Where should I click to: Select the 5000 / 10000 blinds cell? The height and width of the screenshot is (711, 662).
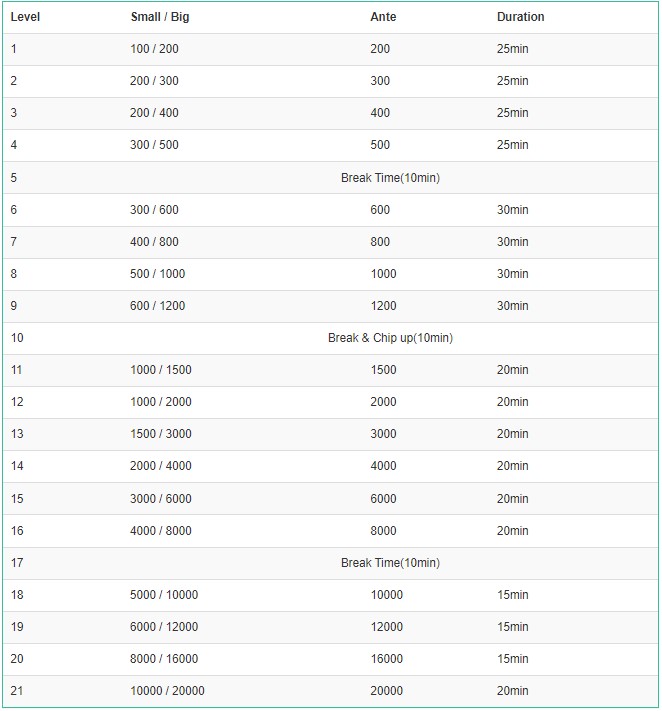(164, 595)
